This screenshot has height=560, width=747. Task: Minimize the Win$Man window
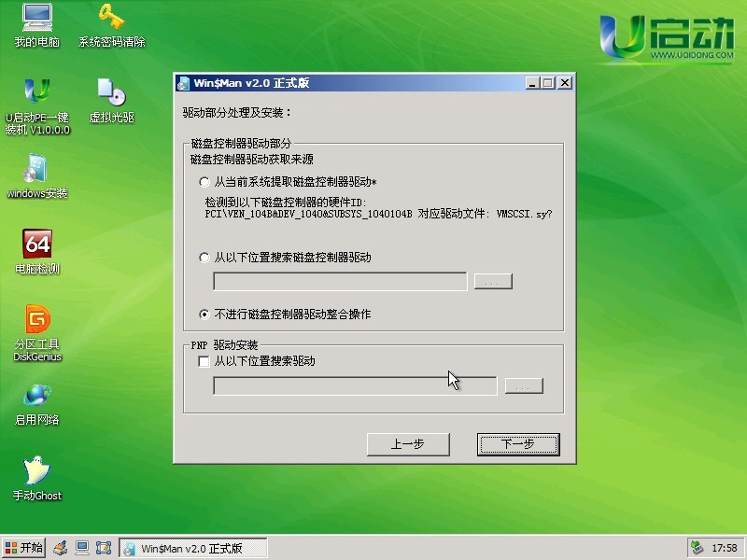pos(532,83)
